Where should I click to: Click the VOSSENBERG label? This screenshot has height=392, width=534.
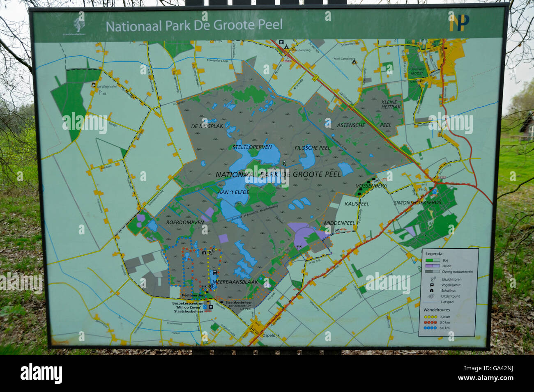click(371, 186)
